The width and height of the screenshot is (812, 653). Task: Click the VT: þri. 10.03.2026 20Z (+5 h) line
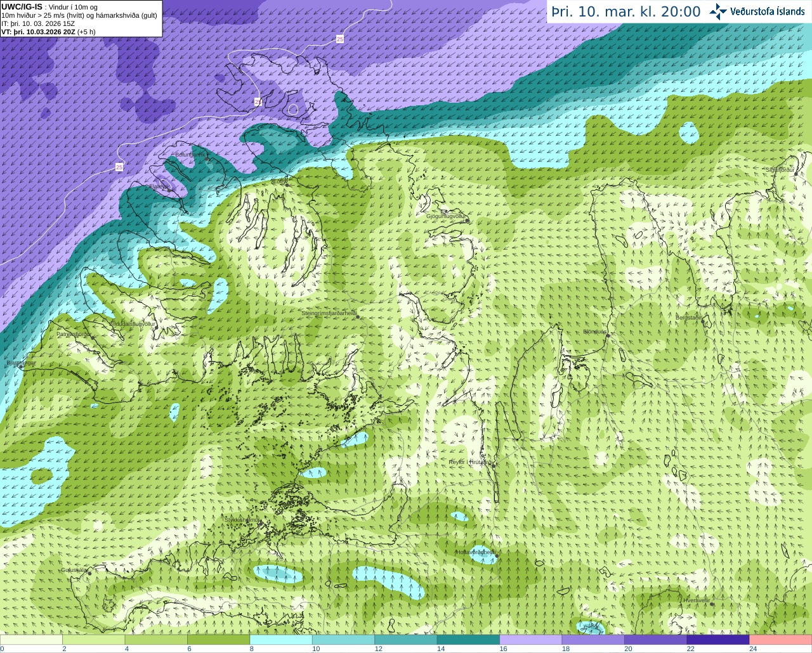(x=48, y=32)
